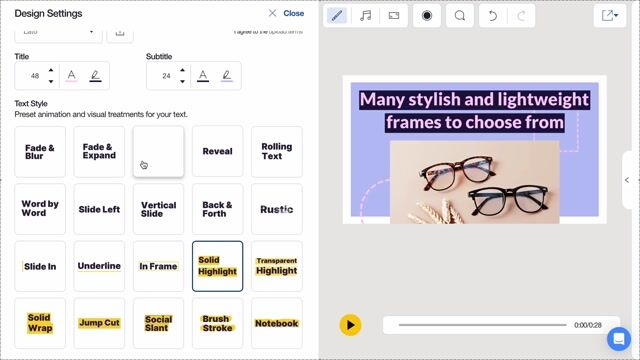Open the aspect ratio frame tool
The height and width of the screenshot is (360, 640).
pos(394,16)
